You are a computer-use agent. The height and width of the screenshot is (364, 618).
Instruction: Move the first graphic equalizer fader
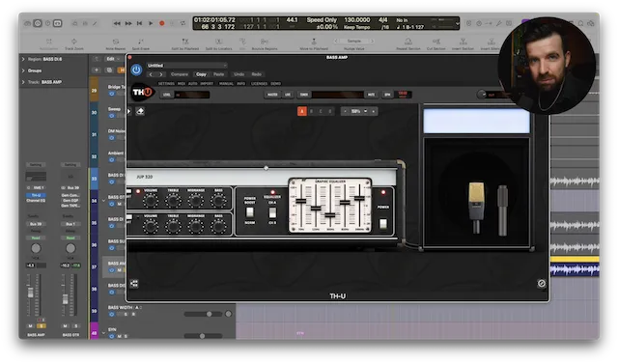coord(300,201)
